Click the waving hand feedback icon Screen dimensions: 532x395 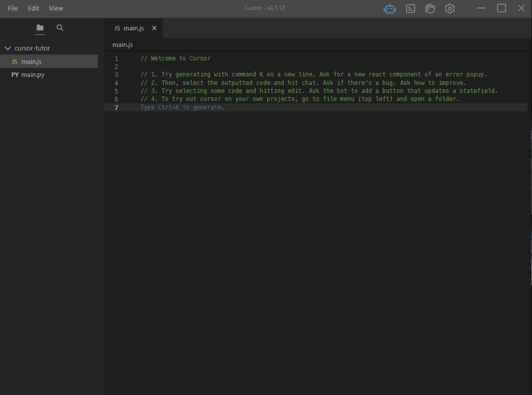coord(430,8)
